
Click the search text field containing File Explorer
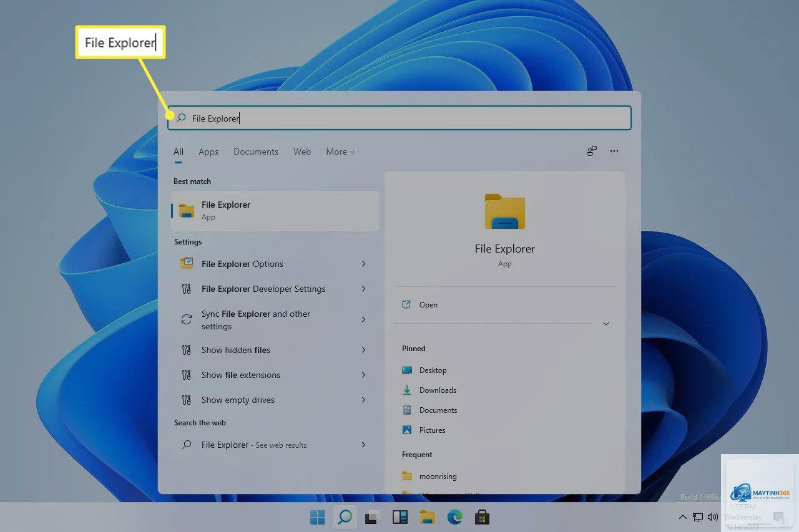(x=399, y=118)
